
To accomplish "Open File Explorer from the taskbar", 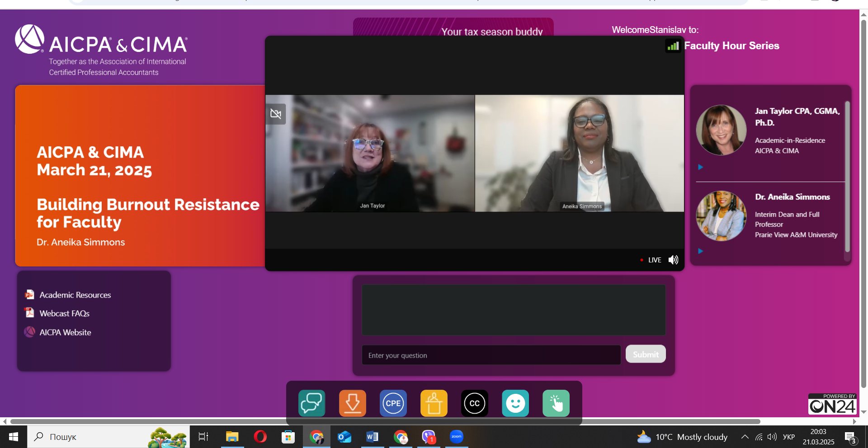I will [x=232, y=437].
